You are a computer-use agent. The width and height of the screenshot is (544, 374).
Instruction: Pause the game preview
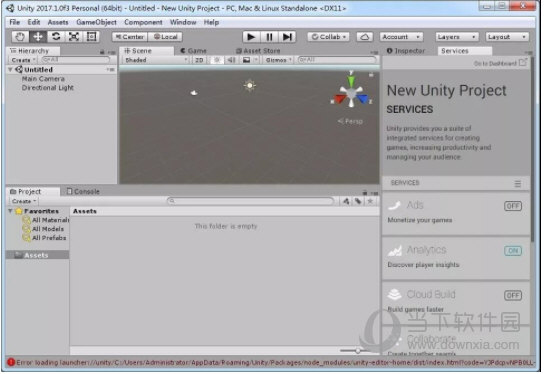pos(269,37)
